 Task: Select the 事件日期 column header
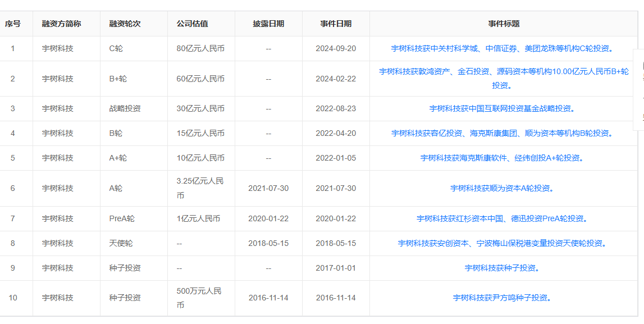[x=336, y=24]
